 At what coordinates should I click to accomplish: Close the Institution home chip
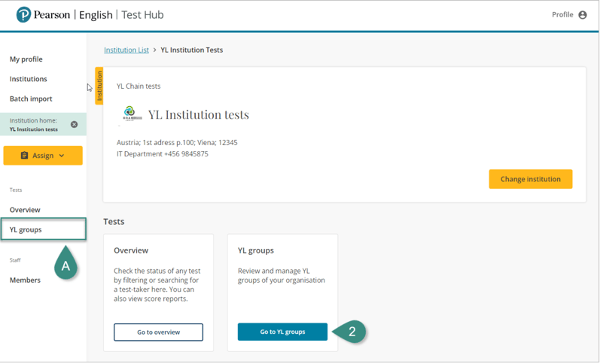click(74, 125)
